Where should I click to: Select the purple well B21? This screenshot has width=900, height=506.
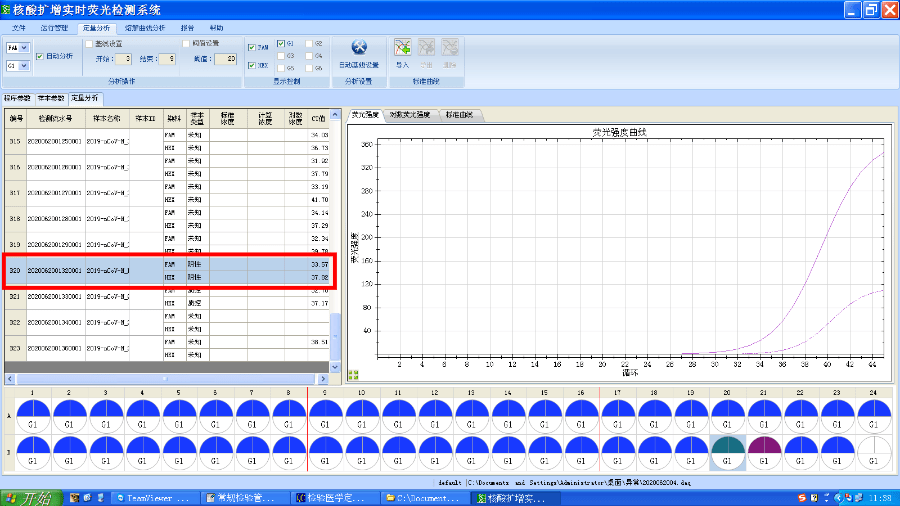764,452
